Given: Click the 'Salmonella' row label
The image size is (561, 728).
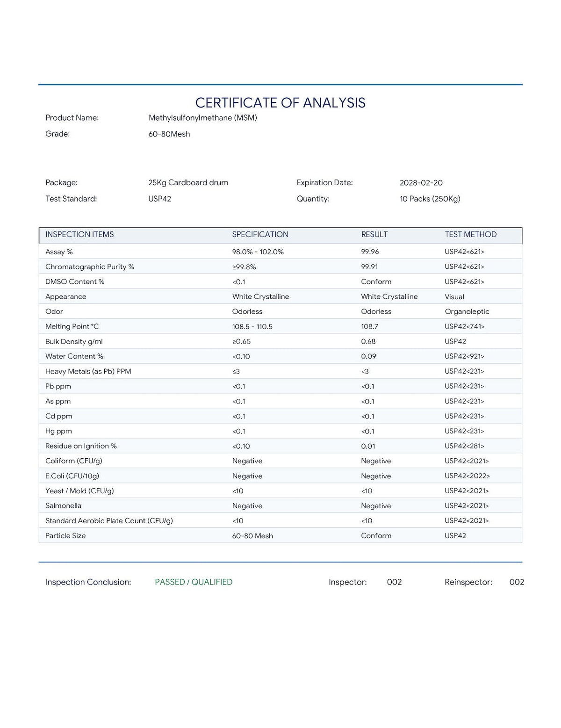Looking at the screenshot, I should click(x=64, y=506).
